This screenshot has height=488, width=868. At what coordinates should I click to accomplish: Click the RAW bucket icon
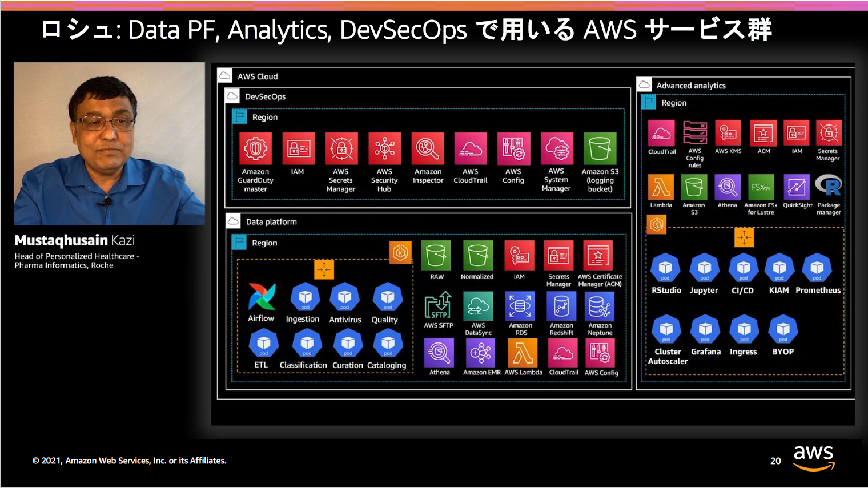click(436, 255)
